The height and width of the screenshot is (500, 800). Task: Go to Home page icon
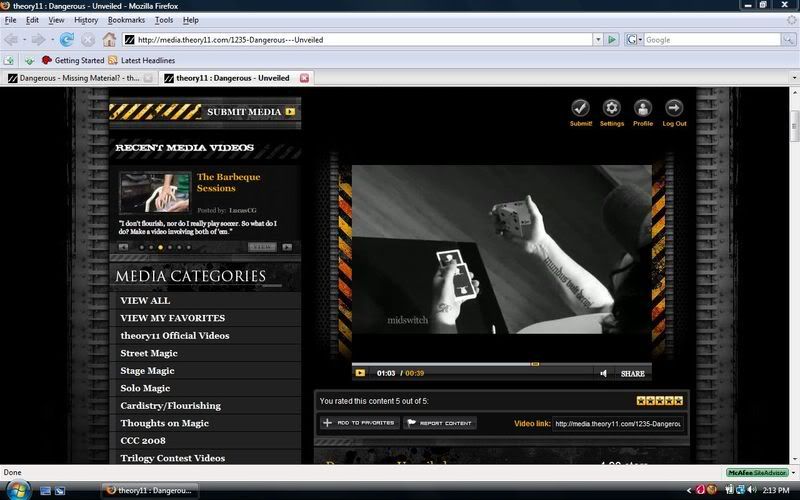109,39
